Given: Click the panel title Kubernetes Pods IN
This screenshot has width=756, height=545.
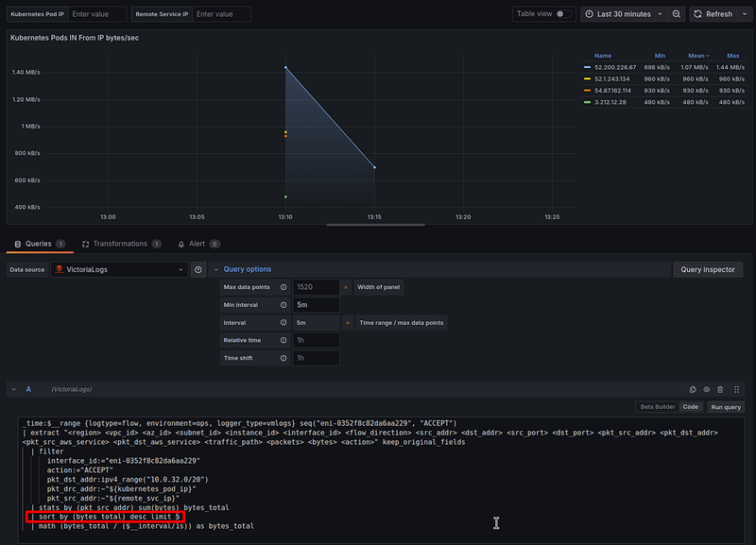Looking at the screenshot, I should point(75,38).
